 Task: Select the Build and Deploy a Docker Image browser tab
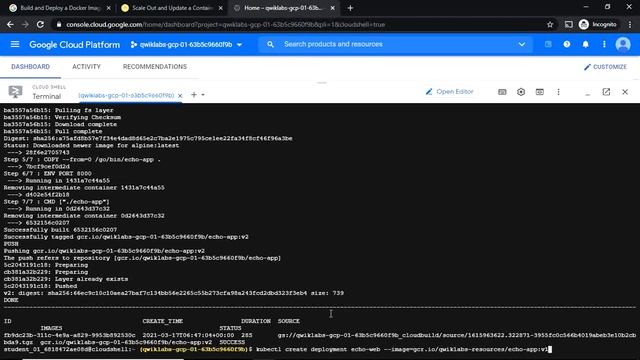coord(60,8)
